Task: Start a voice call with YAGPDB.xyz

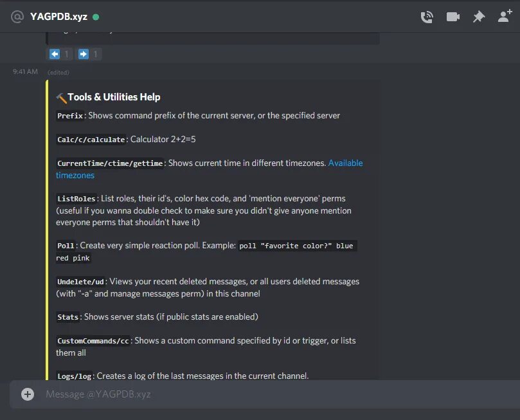Action: [x=427, y=17]
